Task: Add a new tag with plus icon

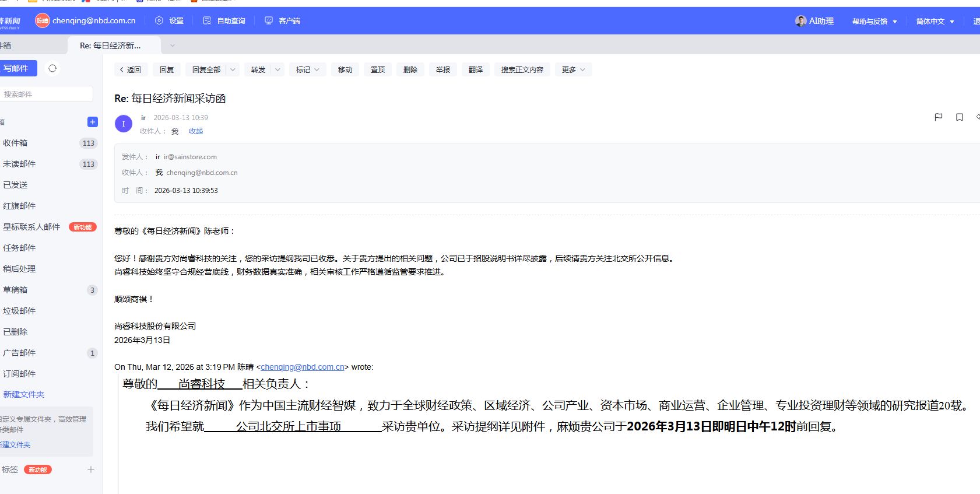Action: (91, 470)
